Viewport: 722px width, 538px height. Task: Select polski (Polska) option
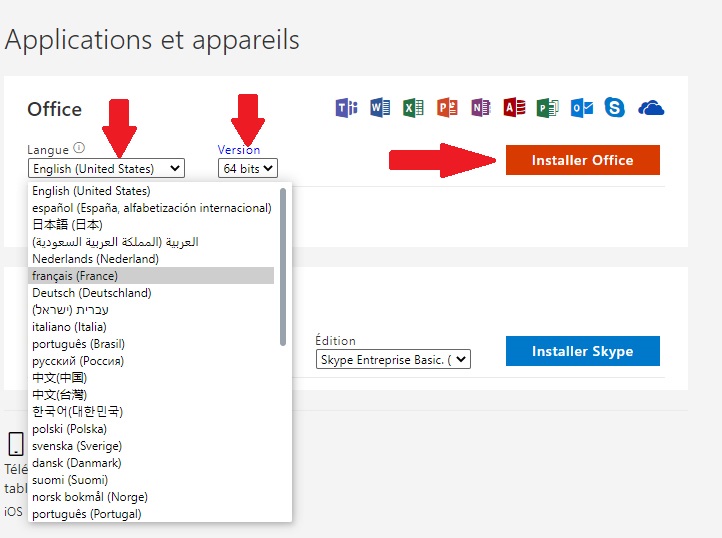pos(153,429)
